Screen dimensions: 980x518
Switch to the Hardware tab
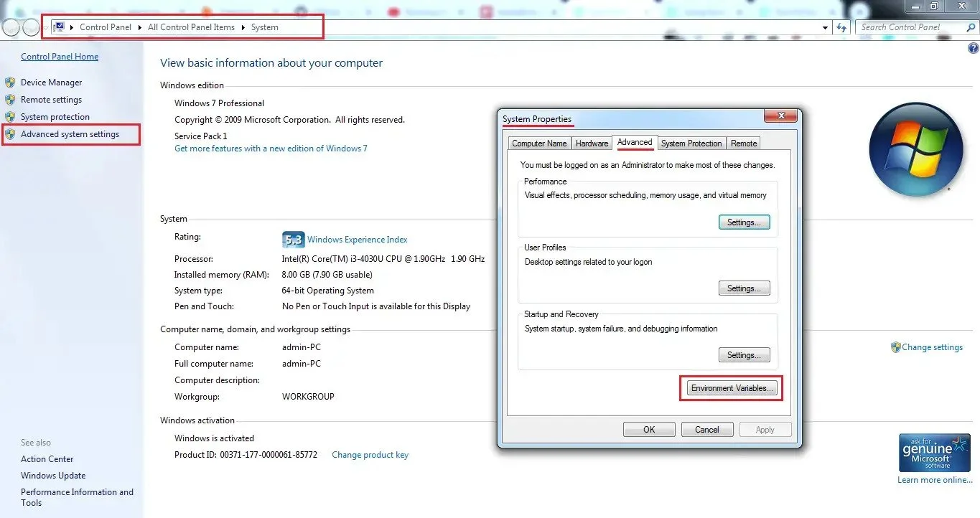coord(592,143)
